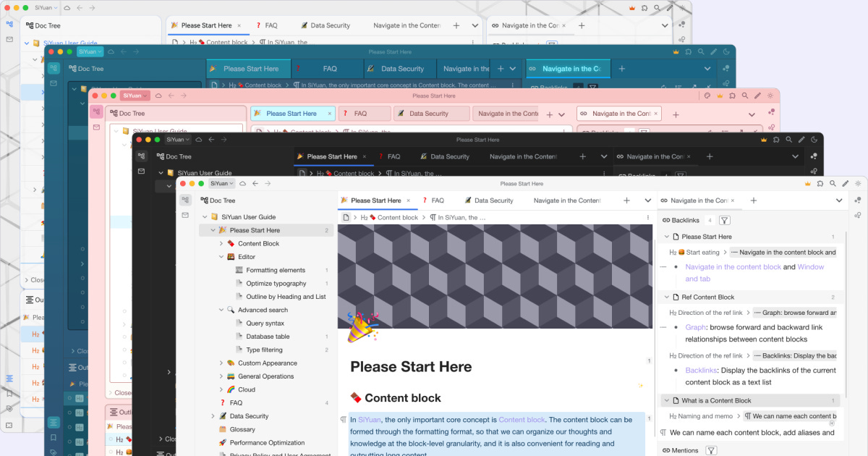Go back with the arrow in front window
The image size is (868, 456).
click(255, 183)
